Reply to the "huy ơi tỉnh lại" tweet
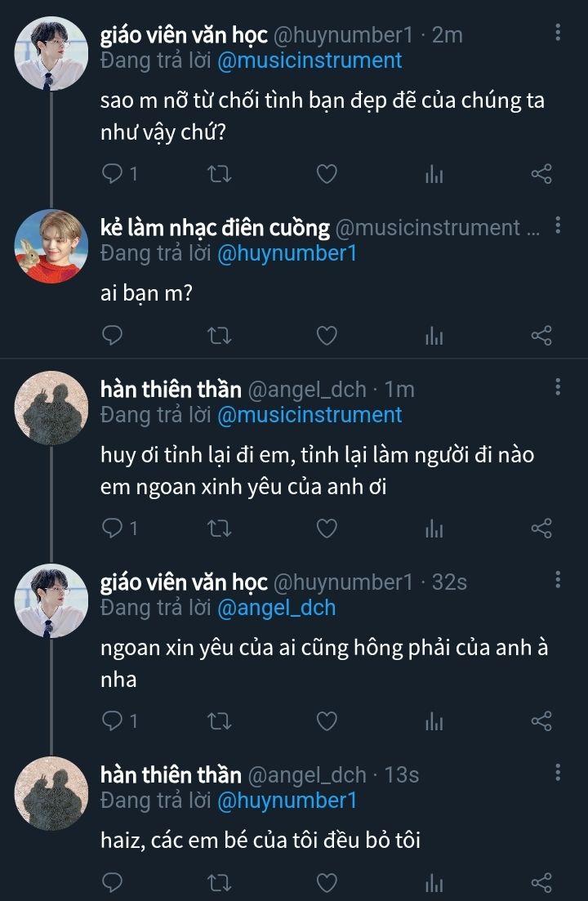588x901 pixels. pyautogui.click(x=114, y=529)
